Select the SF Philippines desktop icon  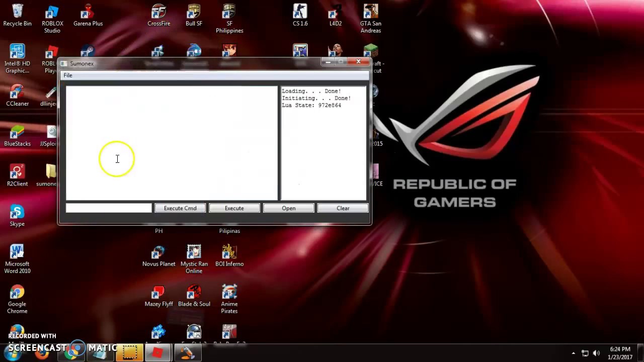[x=229, y=19]
